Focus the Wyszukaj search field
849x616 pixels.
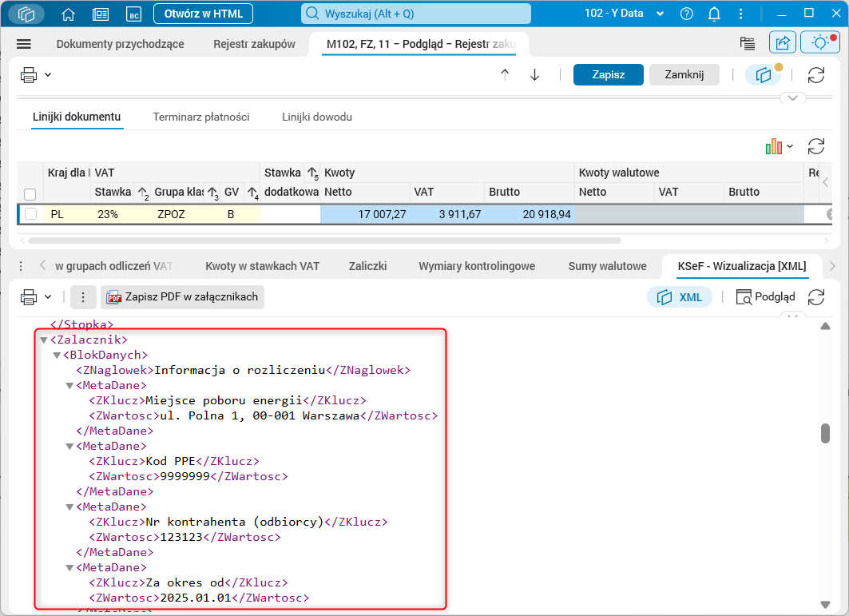click(x=416, y=14)
